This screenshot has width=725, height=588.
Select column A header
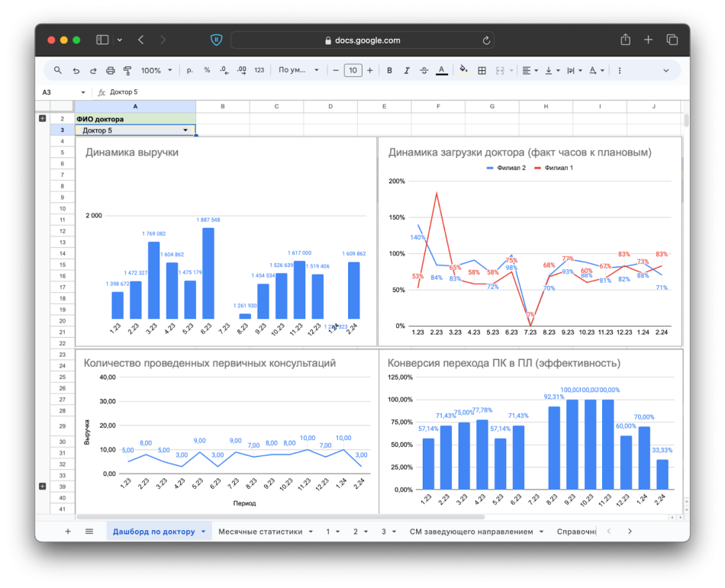click(136, 106)
